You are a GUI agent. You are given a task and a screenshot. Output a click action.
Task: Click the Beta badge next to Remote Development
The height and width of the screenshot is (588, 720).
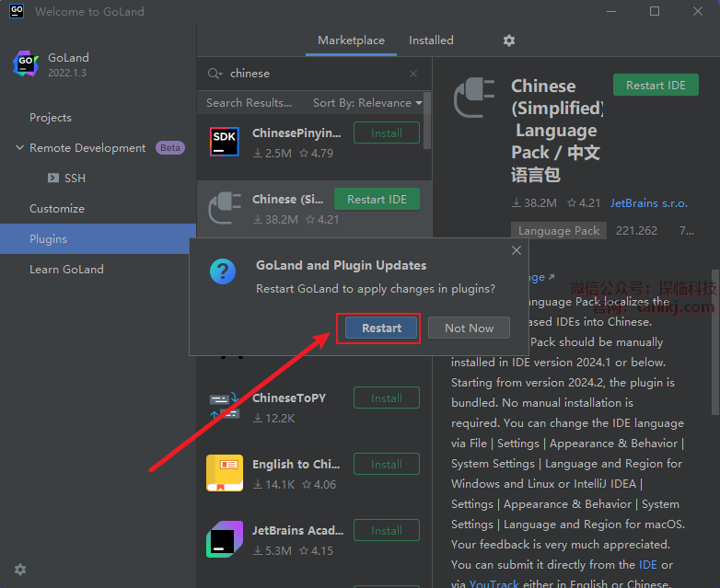(170, 148)
